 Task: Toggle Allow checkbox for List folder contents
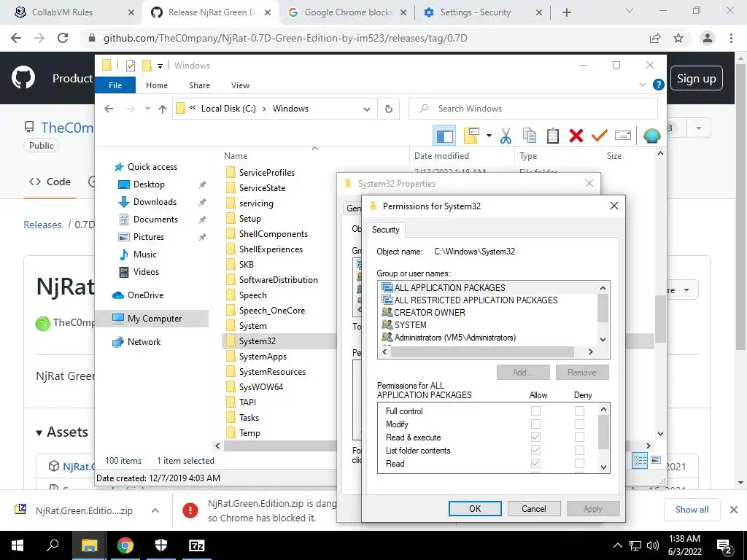coord(536,451)
